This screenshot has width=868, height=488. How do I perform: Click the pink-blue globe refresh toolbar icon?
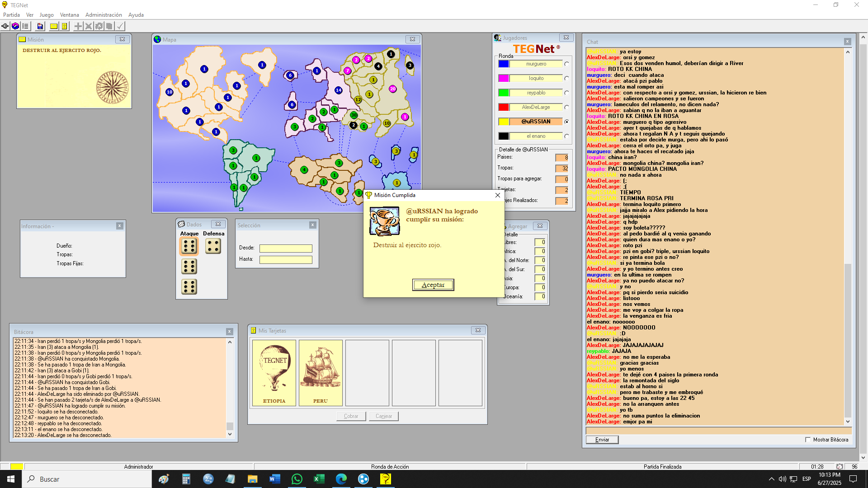15,26
